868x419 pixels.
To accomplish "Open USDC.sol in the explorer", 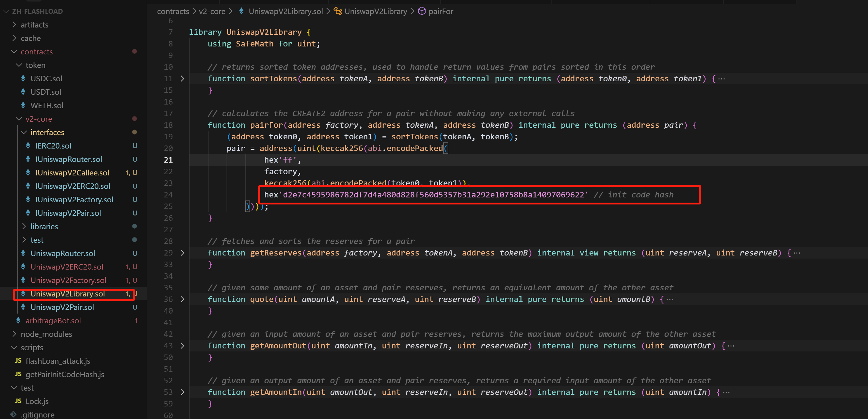I will [x=46, y=79].
